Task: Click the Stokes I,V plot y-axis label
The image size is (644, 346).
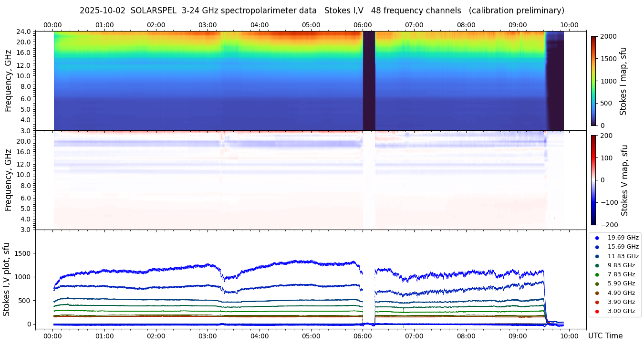Action: tap(7, 279)
